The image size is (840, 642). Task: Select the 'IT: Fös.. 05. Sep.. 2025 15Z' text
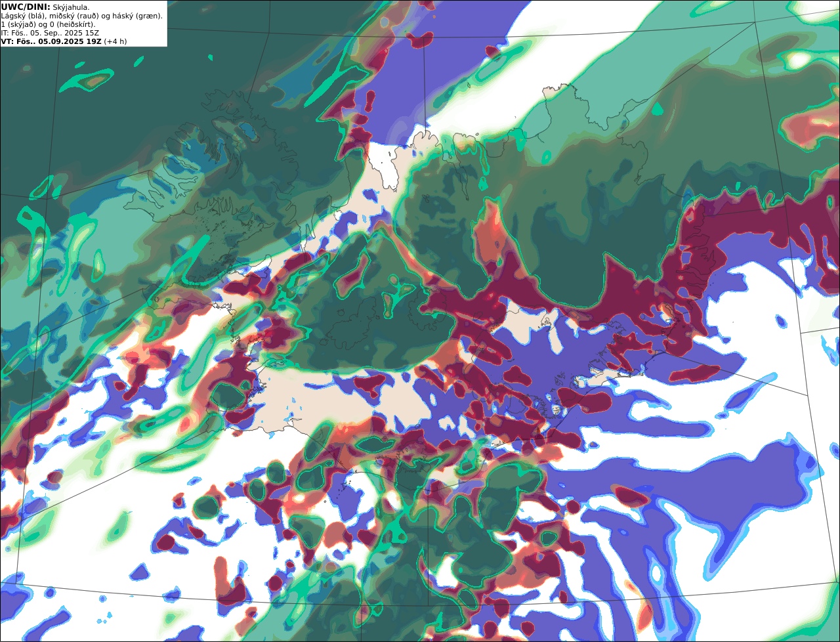click(50, 33)
